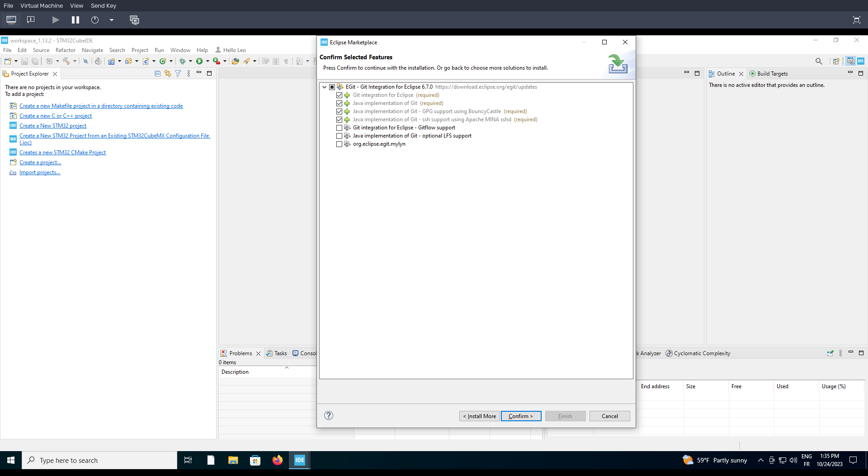Click the External tools run icon
This screenshot has height=476, width=868.
tap(217, 61)
